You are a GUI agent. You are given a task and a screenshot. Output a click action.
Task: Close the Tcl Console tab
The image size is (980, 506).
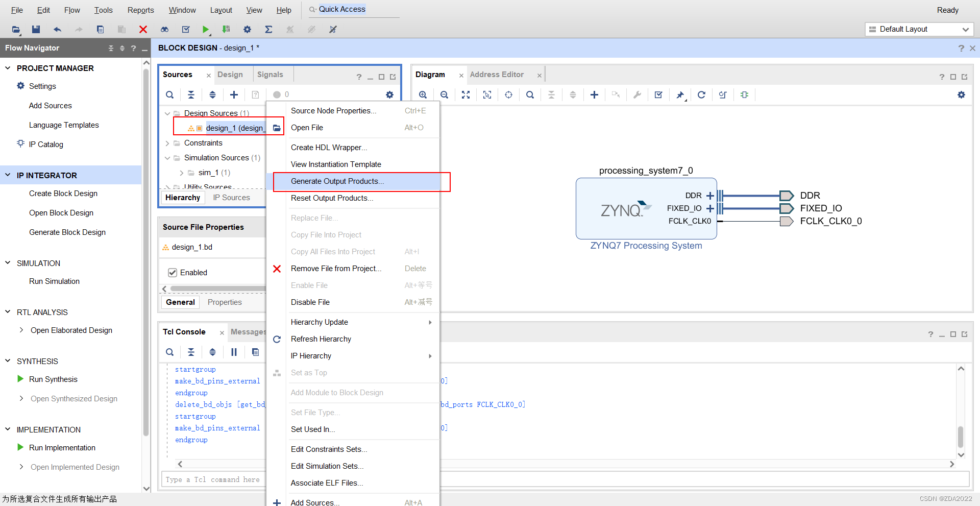[222, 333]
